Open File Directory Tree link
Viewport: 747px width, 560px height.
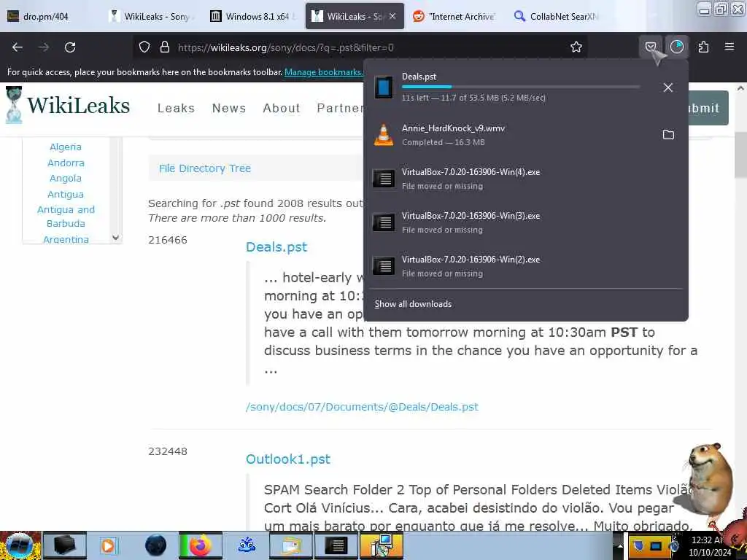point(205,168)
